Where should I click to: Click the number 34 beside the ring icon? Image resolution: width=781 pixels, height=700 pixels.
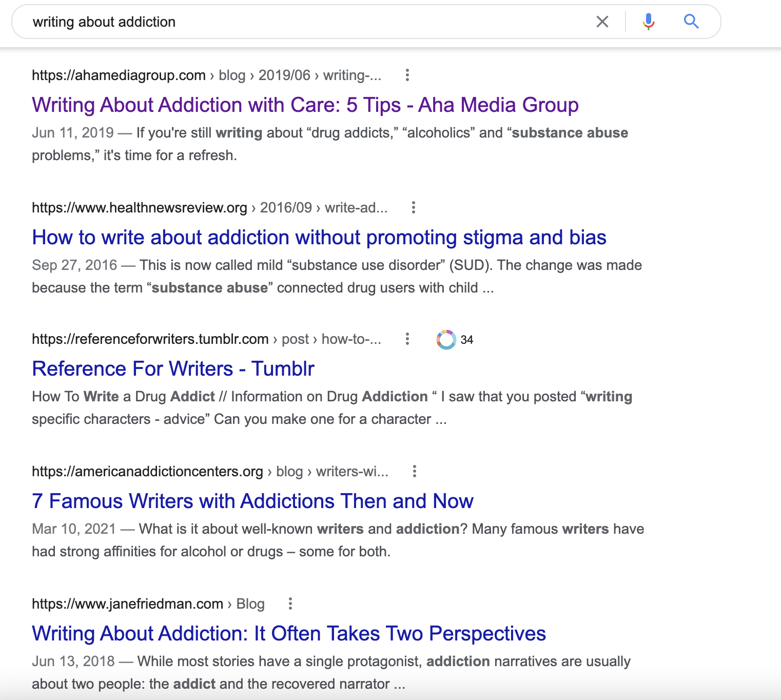click(467, 340)
